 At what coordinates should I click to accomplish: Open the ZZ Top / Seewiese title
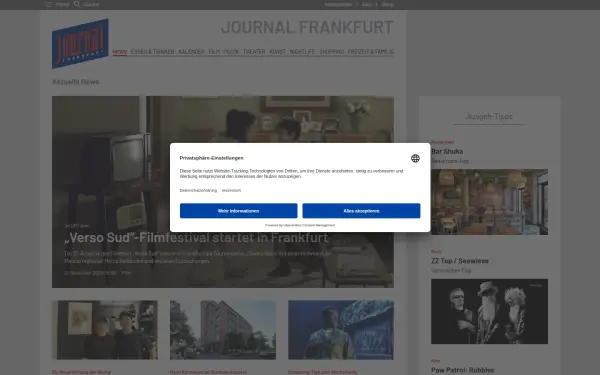coord(460,261)
